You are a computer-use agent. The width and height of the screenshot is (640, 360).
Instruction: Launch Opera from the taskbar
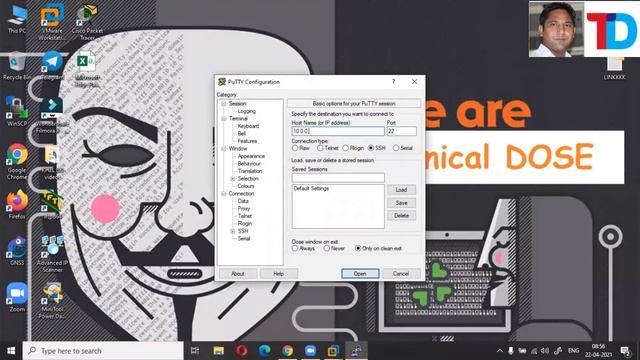(x=242, y=351)
